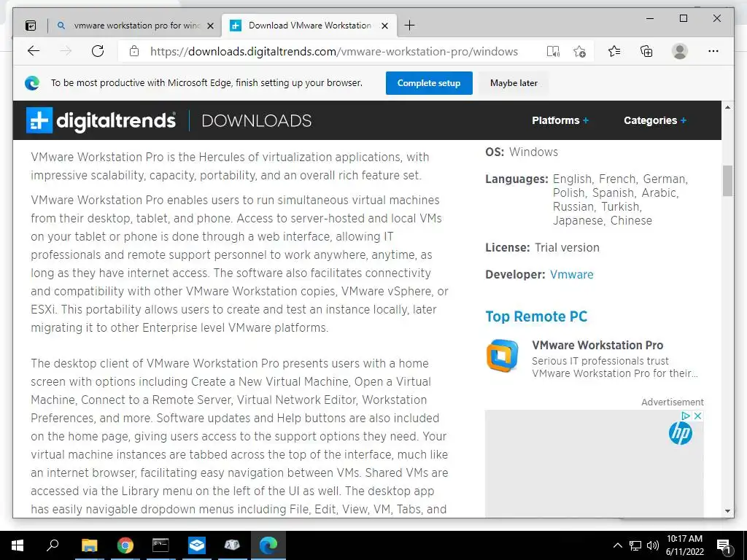Open the notification center icon

[724, 545]
